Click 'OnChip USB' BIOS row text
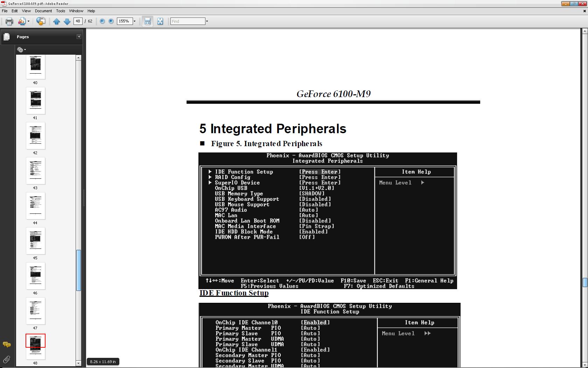 coord(231,188)
